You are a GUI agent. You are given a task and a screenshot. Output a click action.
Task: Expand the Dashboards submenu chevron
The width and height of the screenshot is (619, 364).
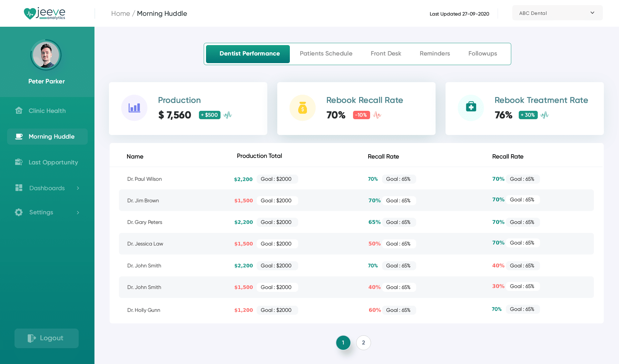pyautogui.click(x=78, y=188)
